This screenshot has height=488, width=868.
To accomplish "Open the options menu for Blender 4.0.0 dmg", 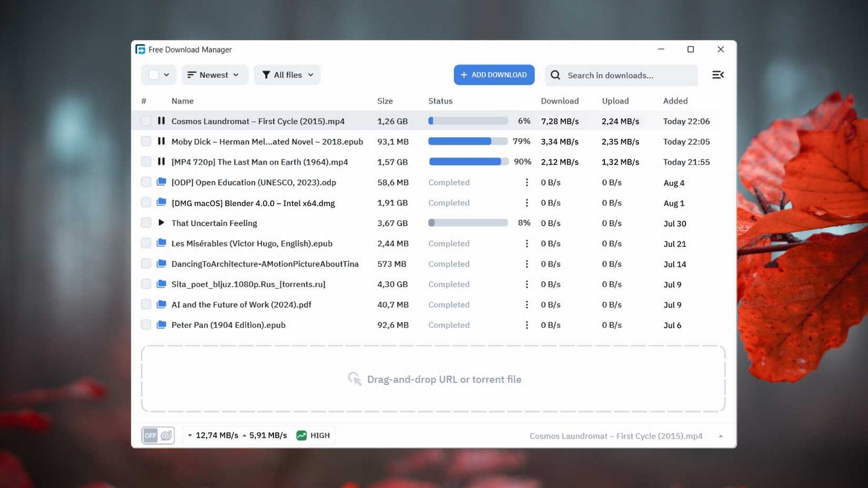I will 526,202.
